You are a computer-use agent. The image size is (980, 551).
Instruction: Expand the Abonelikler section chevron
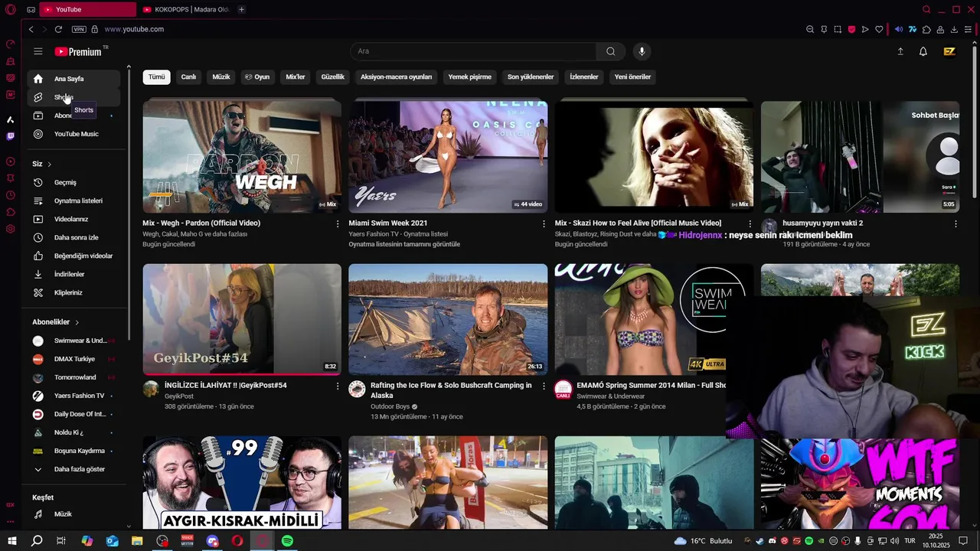coord(77,322)
